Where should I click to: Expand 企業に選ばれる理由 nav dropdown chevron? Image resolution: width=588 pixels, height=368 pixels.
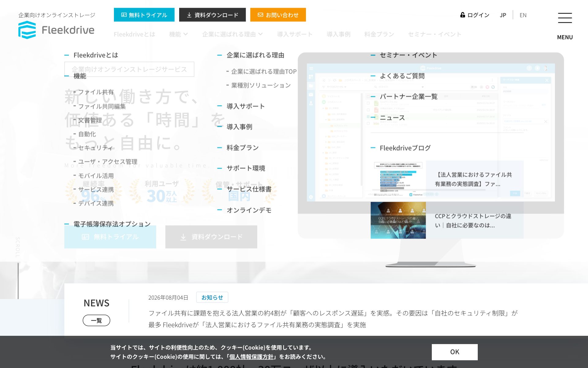(260, 34)
